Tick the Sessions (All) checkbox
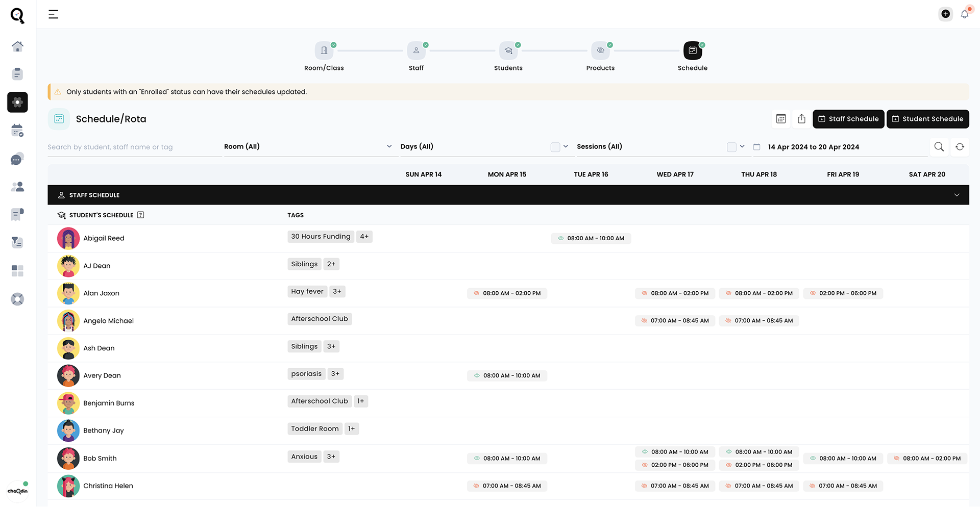The image size is (980, 507). (x=731, y=147)
